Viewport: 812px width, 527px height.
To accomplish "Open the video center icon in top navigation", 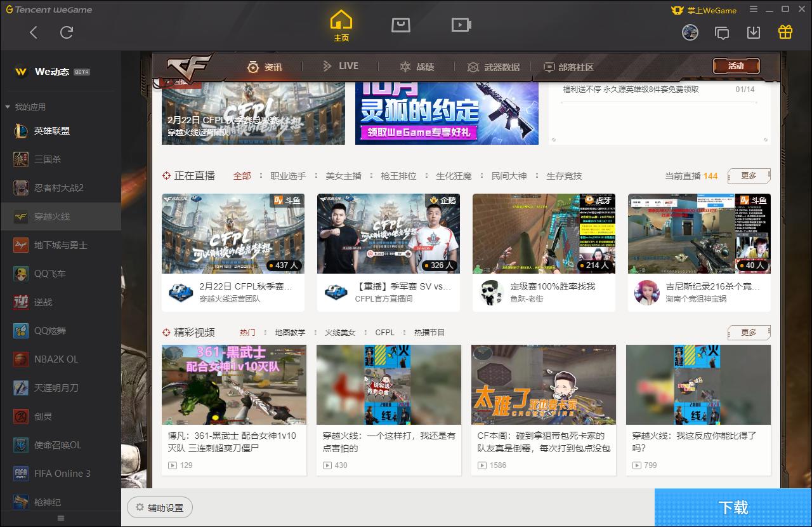I will [461, 25].
